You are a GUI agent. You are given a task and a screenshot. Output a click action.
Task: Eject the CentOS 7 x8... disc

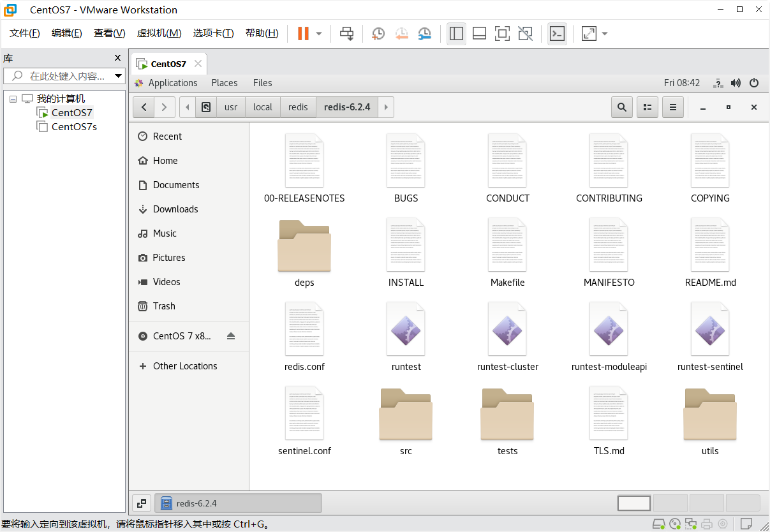point(231,336)
